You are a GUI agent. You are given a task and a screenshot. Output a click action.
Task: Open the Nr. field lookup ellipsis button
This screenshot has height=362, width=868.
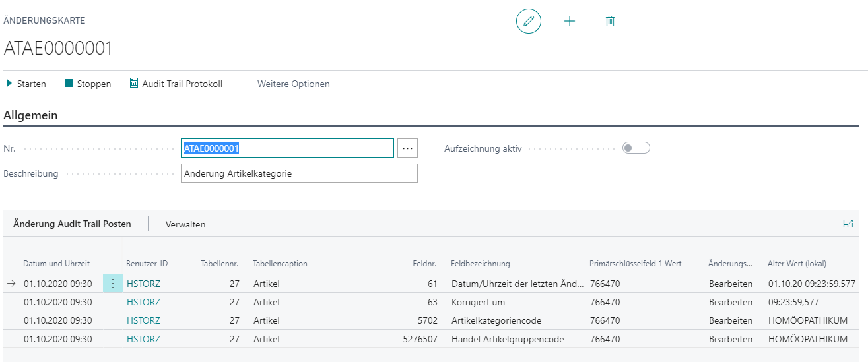point(407,148)
